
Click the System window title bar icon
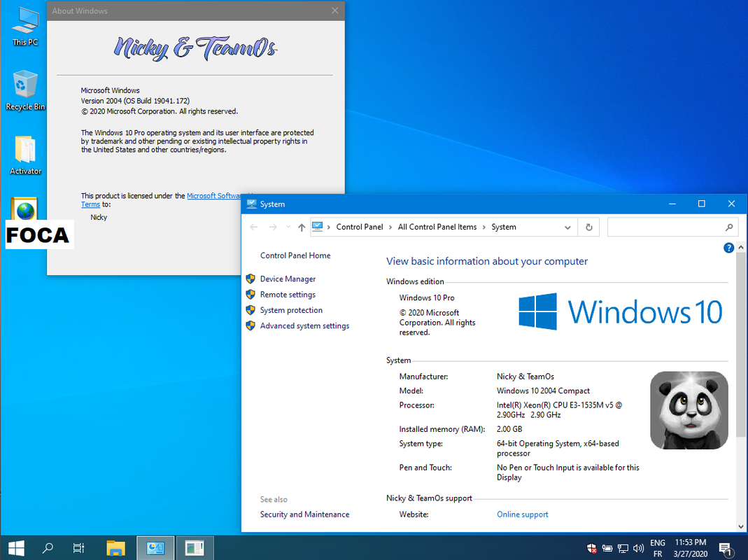(251, 204)
